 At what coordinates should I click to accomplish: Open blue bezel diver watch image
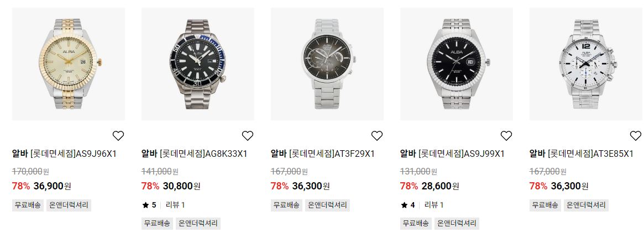(x=197, y=64)
